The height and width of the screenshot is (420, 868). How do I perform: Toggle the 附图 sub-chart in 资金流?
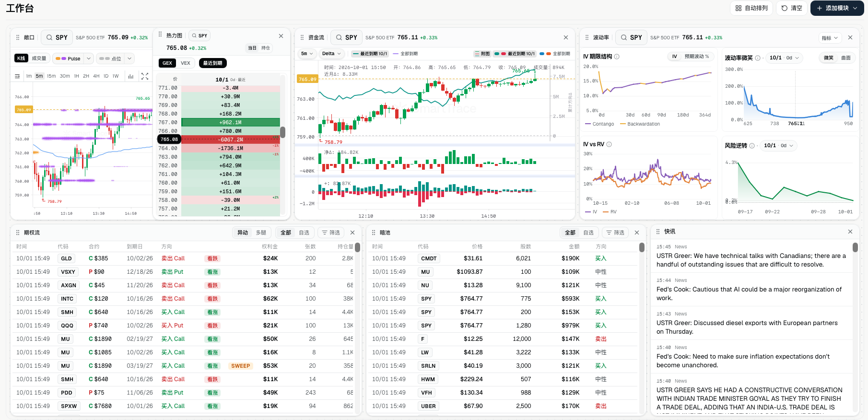pyautogui.click(x=482, y=54)
